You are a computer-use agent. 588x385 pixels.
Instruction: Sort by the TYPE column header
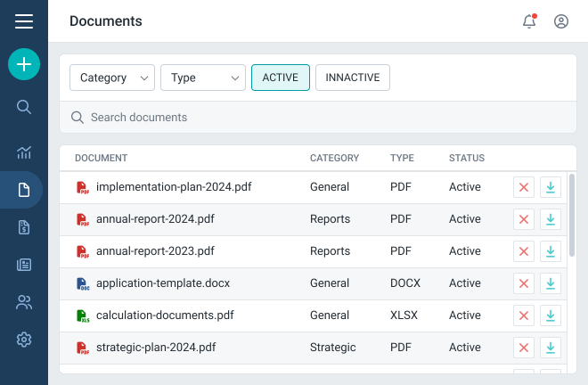pos(402,158)
